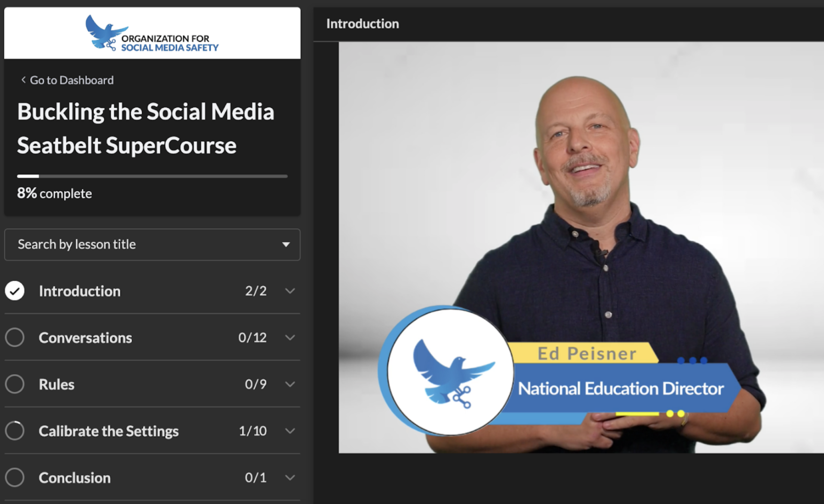This screenshot has width=824, height=504.
Task: Toggle the Conclusion completion circle
Action: [x=15, y=477]
